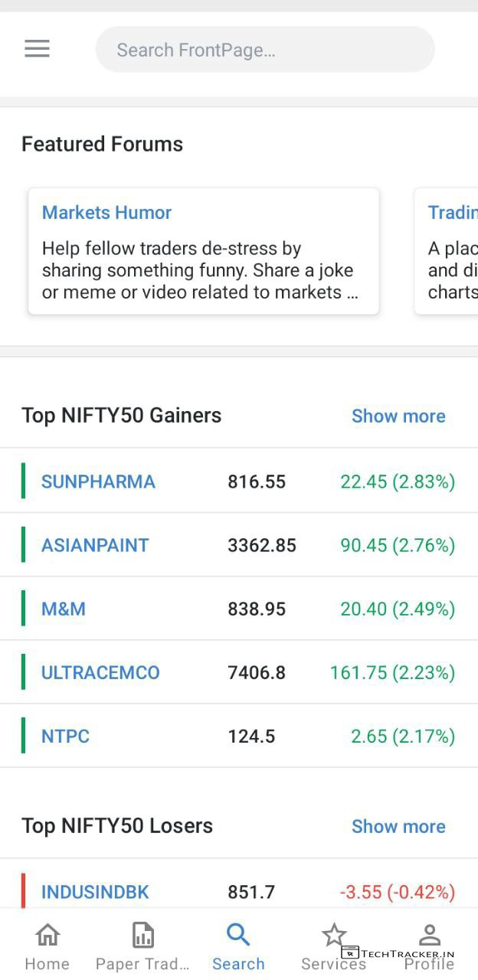Image resolution: width=478 pixels, height=980 pixels.
Task: Tap the Home icon in bottom bar
Action: pos(47,935)
